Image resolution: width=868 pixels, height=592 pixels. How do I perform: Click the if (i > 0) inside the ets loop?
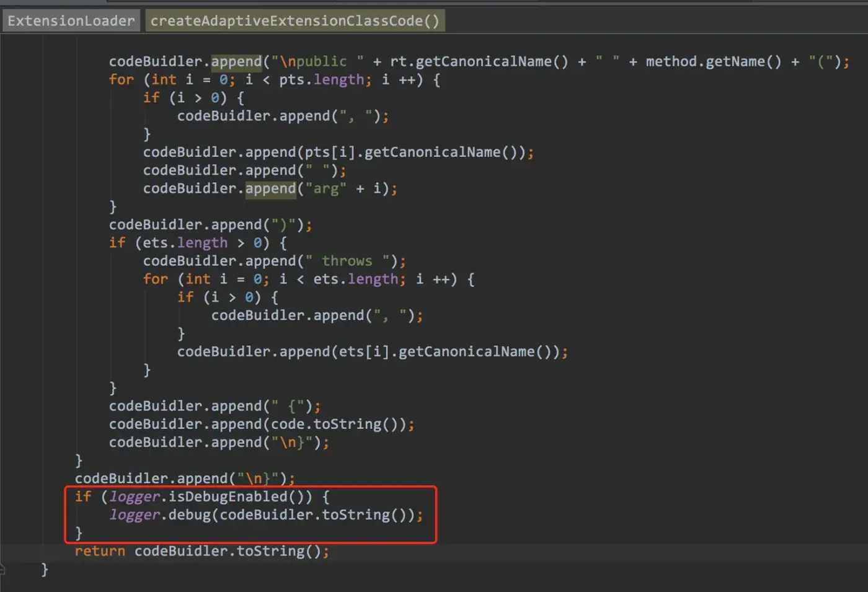[228, 297]
